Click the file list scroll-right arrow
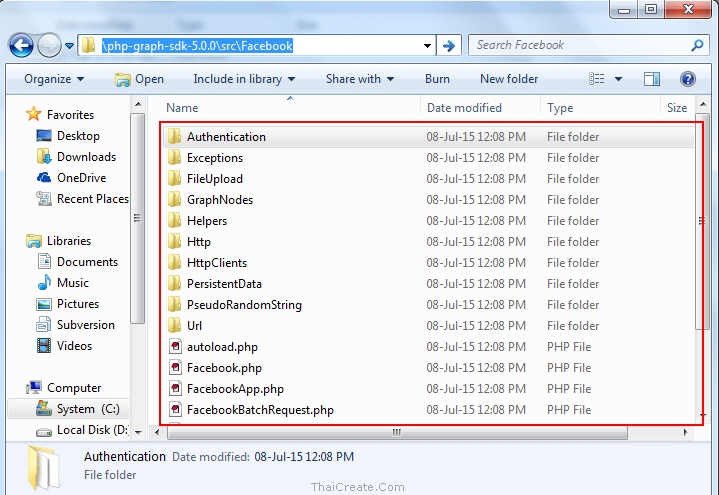719x495 pixels. (x=686, y=432)
